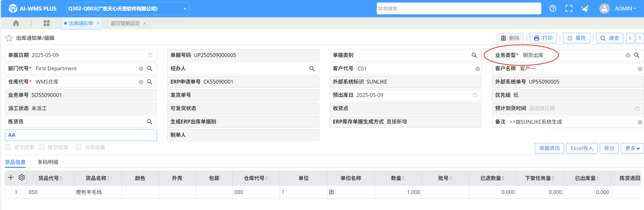Screen dimensions: 644x210
Task: Click the Excel导入 button
Action: click(x=582, y=148)
